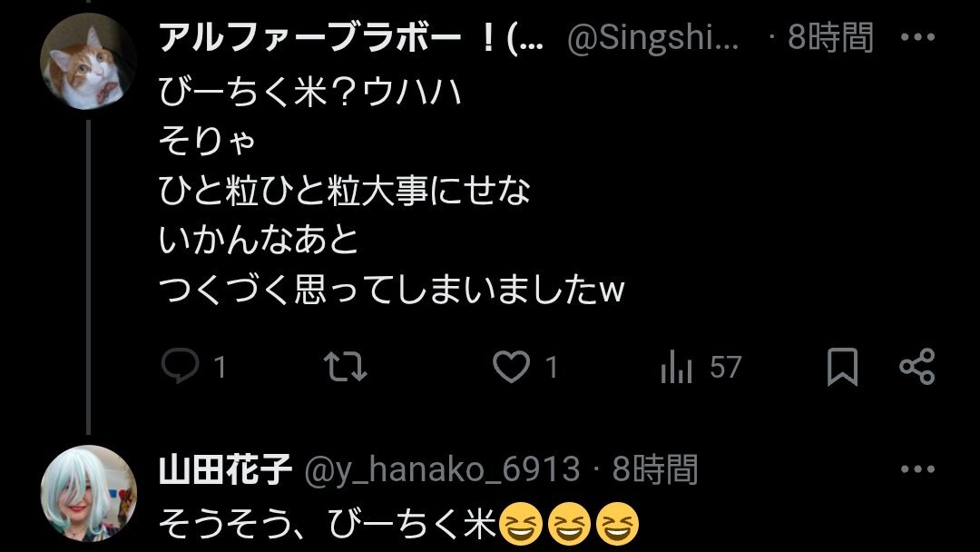Select the thread connector line below cat avatar
Image resolution: width=980 pixels, height=552 pixels.
pyautogui.click(x=88, y=277)
